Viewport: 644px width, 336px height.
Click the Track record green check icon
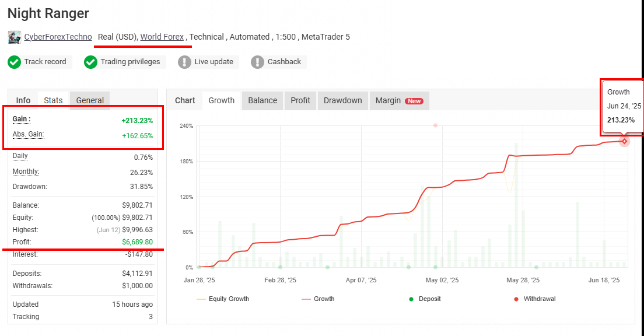coord(15,62)
